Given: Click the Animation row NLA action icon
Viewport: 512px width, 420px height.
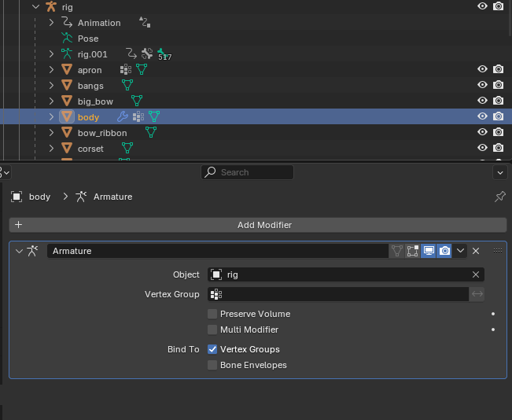Looking at the screenshot, I should [x=145, y=22].
